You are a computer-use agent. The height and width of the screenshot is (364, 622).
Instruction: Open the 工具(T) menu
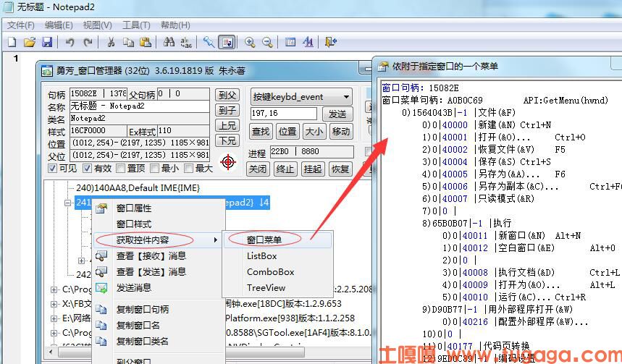pos(136,25)
